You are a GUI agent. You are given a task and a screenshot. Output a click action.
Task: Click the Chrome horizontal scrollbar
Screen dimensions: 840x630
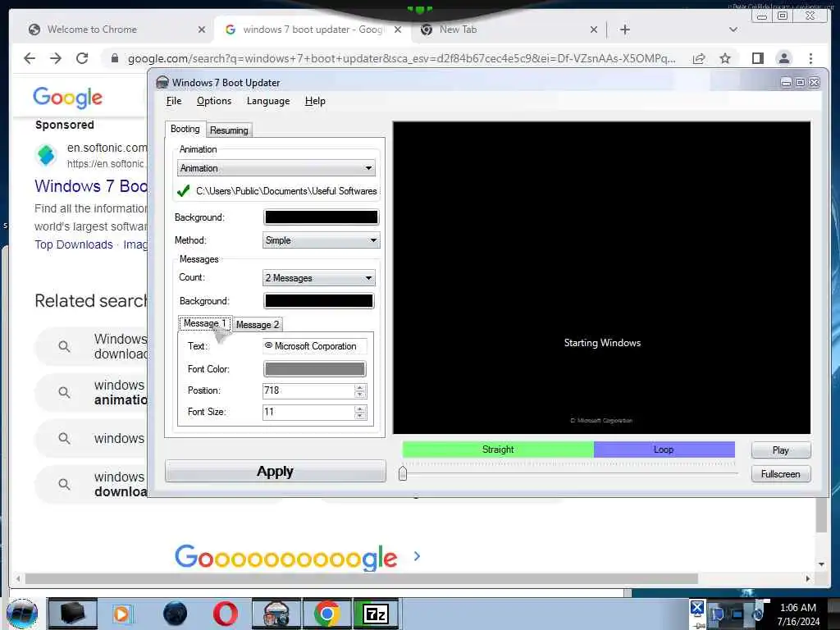pyautogui.click(x=362, y=578)
